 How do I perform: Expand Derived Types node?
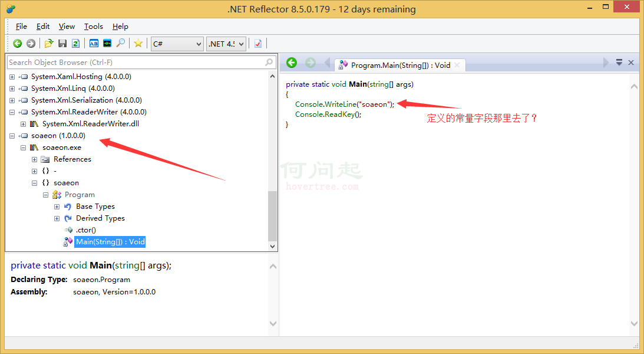pos(57,218)
